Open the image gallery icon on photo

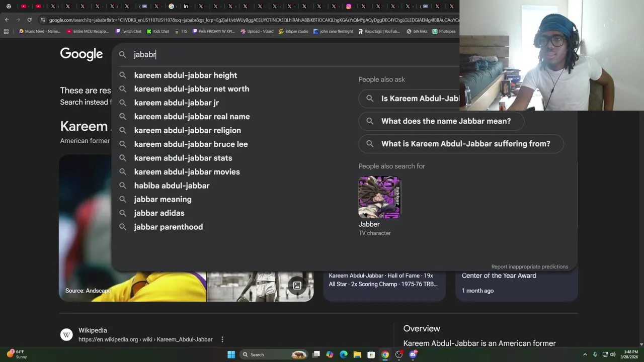[297, 286]
